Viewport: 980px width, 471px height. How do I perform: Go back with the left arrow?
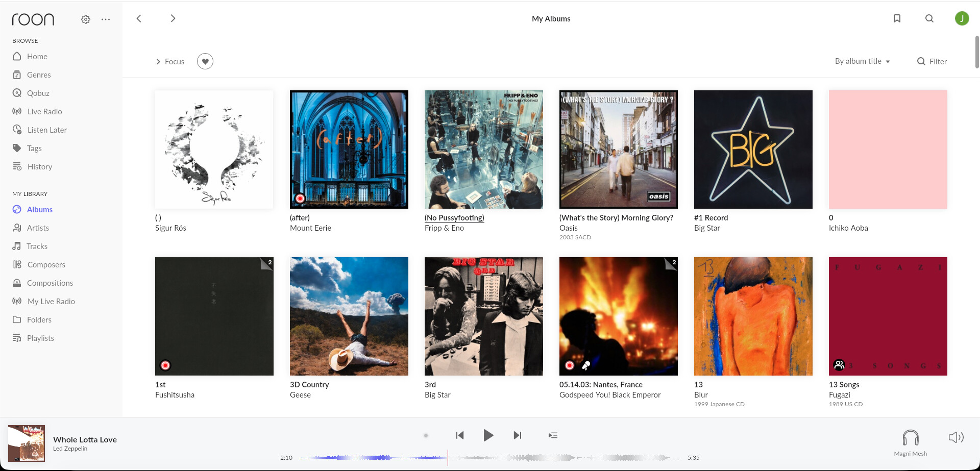139,18
